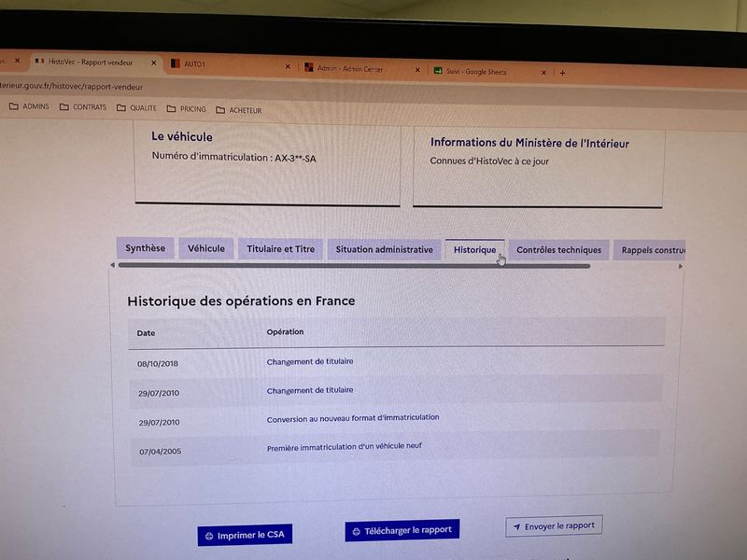Open the QUALITE bookmarks folder
This screenshot has width=747, height=560.
136,108
